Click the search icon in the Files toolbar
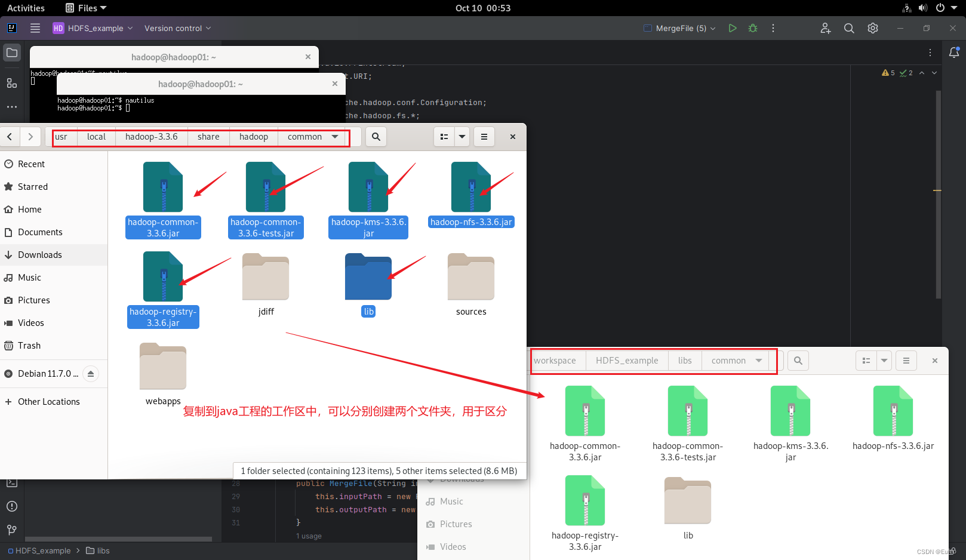Image resolution: width=966 pixels, height=560 pixels. pyautogui.click(x=376, y=137)
